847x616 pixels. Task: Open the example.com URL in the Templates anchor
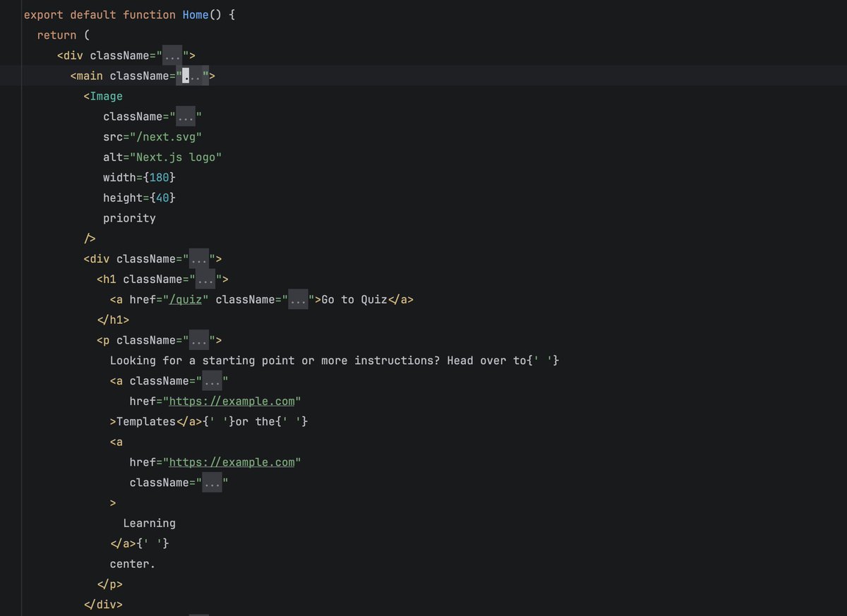click(232, 401)
